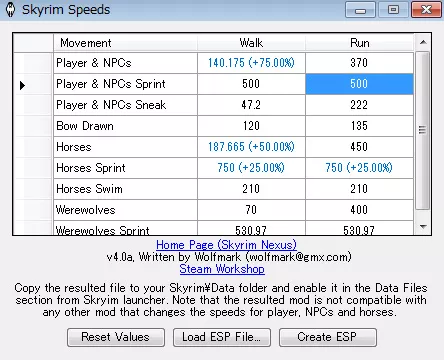The image size is (444, 360).
Task: Select the Bow Drawn walk value 120
Action: point(251,126)
